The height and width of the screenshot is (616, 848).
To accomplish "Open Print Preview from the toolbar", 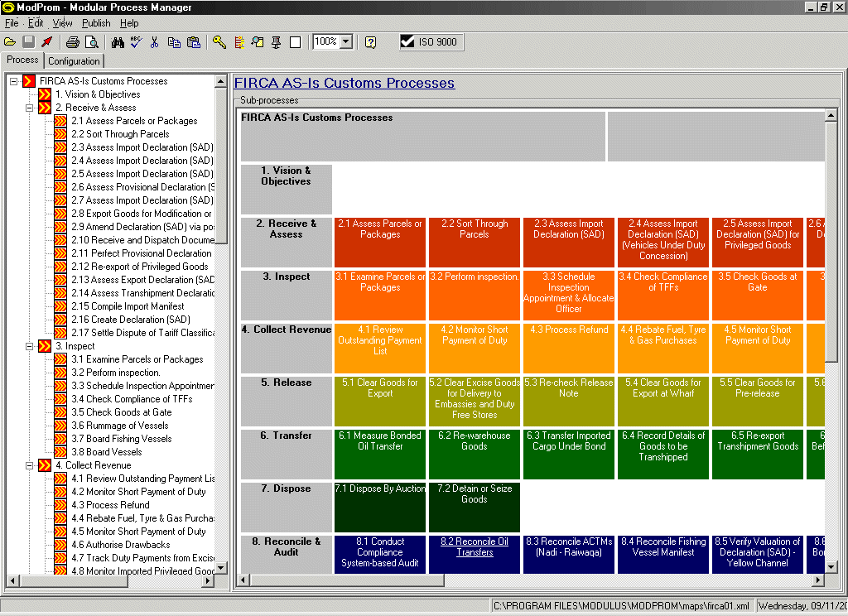I will 91,42.
